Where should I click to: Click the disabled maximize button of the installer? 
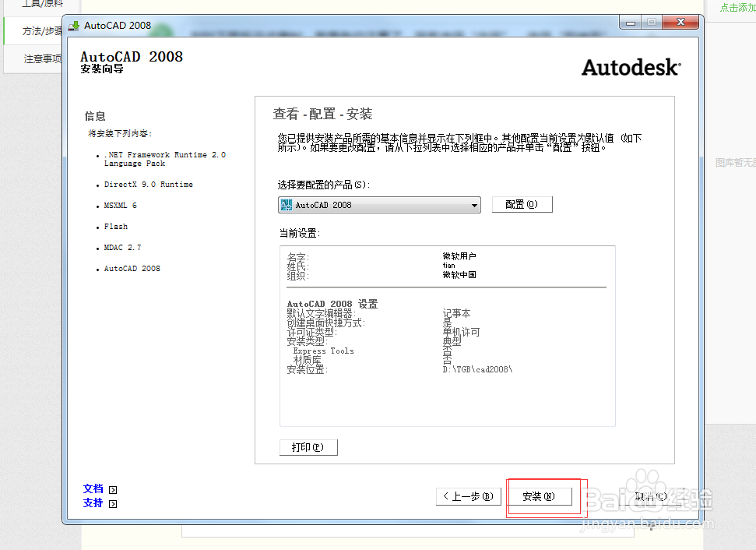[x=652, y=22]
